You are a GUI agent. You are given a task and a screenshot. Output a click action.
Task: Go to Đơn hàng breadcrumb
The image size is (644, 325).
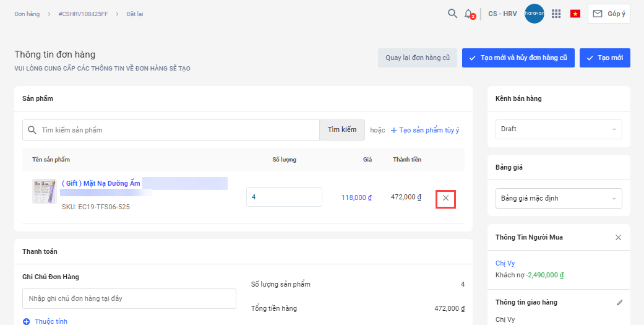point(27,14)
